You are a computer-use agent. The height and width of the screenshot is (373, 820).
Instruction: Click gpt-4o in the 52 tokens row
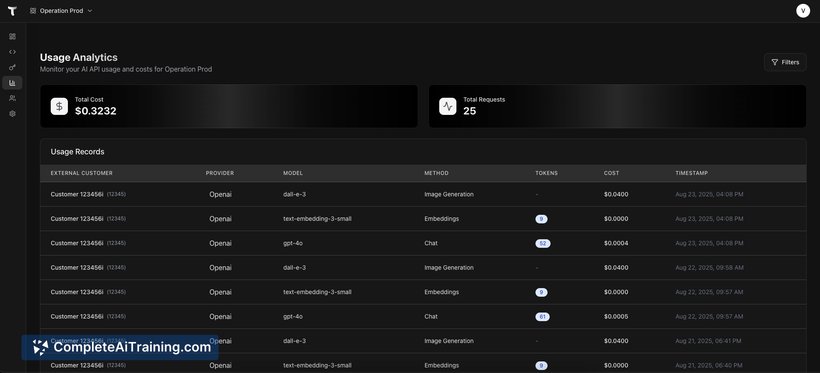pyautogui.click(x=293, y=243)
